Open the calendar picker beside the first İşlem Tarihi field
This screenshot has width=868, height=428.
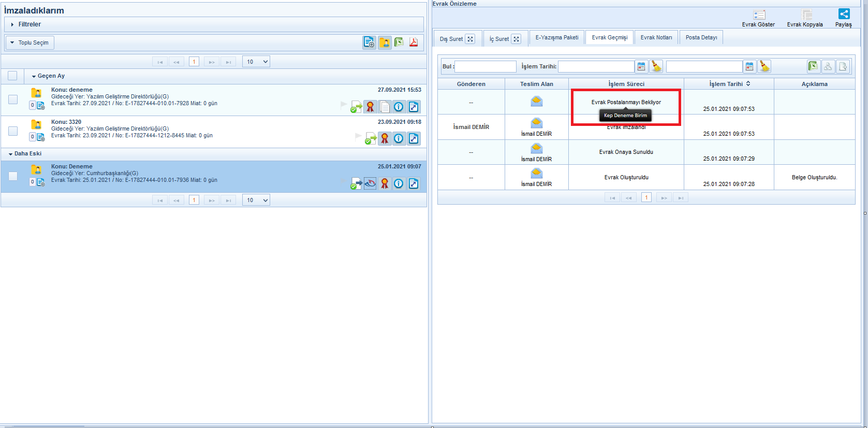point(641,66)
